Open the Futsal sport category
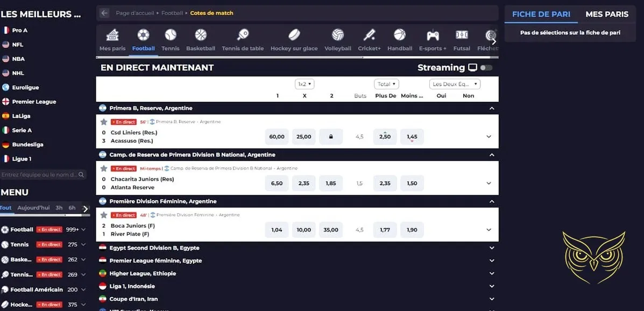 pyautogui.click(x=461, y=39)
